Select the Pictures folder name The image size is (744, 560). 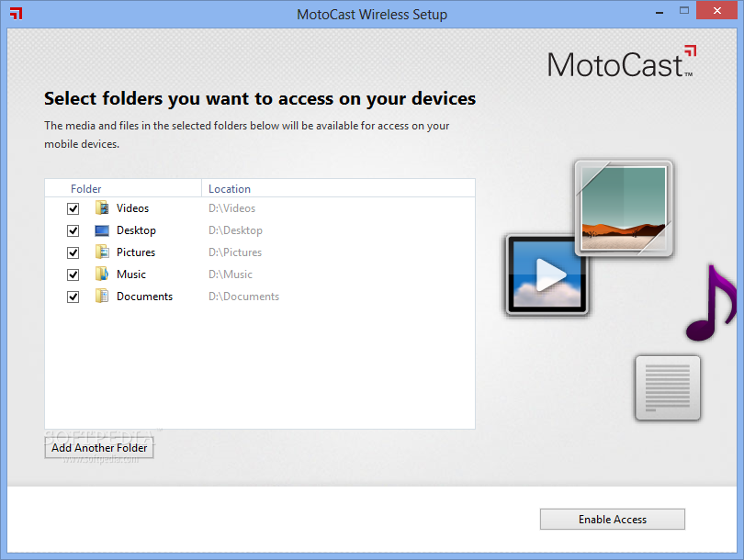(136, 252)
